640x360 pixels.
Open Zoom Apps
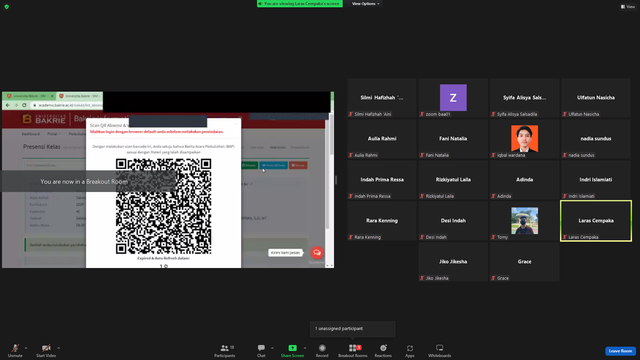click(x=410, y=350)
